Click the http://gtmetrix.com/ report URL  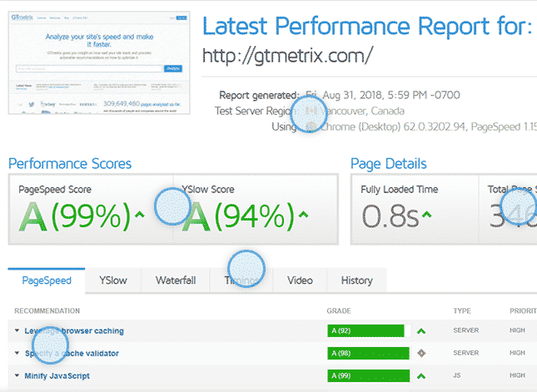coord(287,56)
